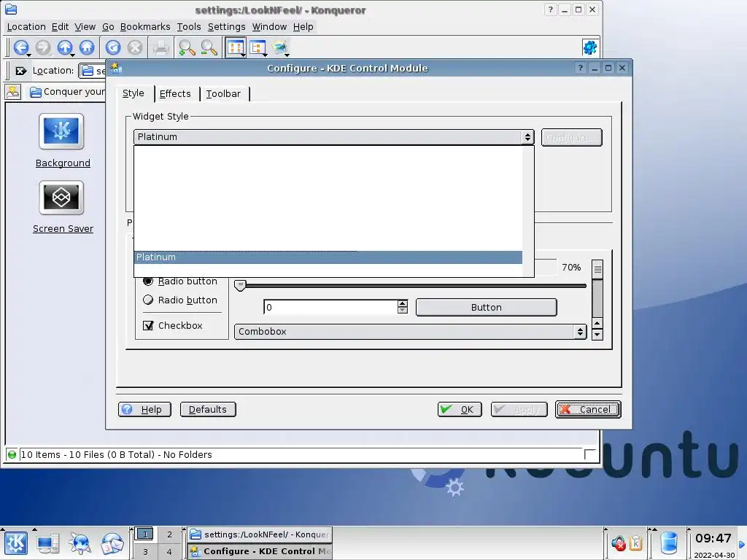Click the Stop loading icon
The image size is (747, 560).
pos(135,47)
